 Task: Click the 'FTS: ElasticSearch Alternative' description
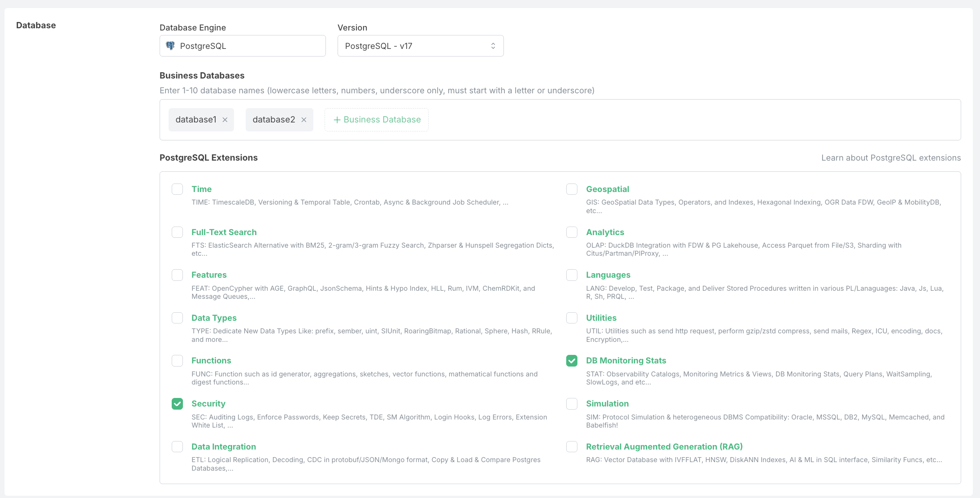(373, 249)
